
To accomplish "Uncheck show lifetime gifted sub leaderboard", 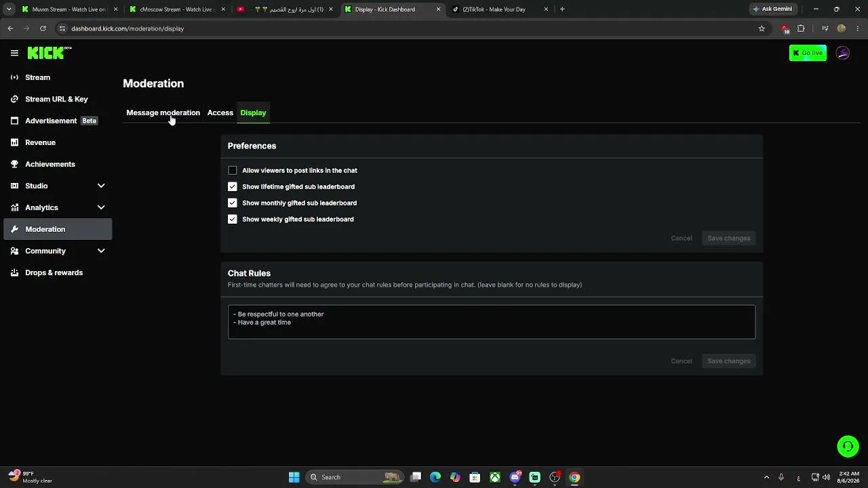I will click(233, 186).
